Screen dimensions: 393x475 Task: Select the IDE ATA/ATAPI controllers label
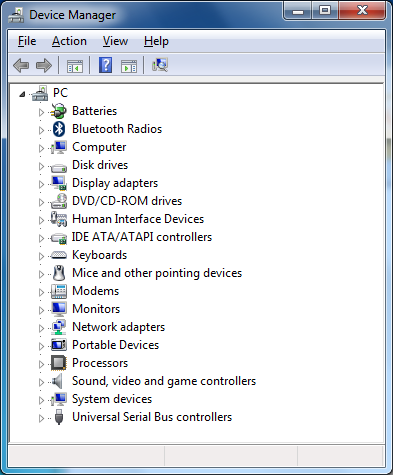click(x=142, y=237)
